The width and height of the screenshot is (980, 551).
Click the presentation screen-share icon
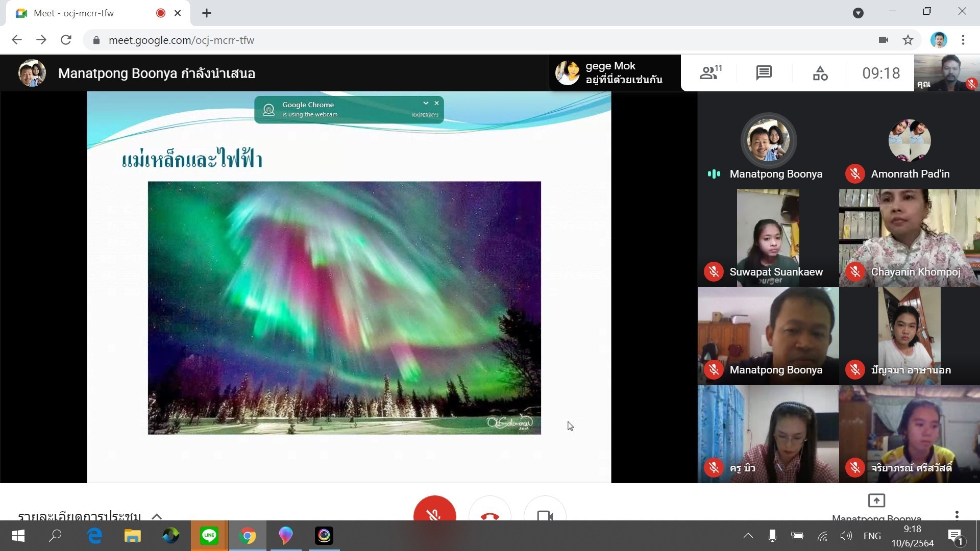[876, 500]
